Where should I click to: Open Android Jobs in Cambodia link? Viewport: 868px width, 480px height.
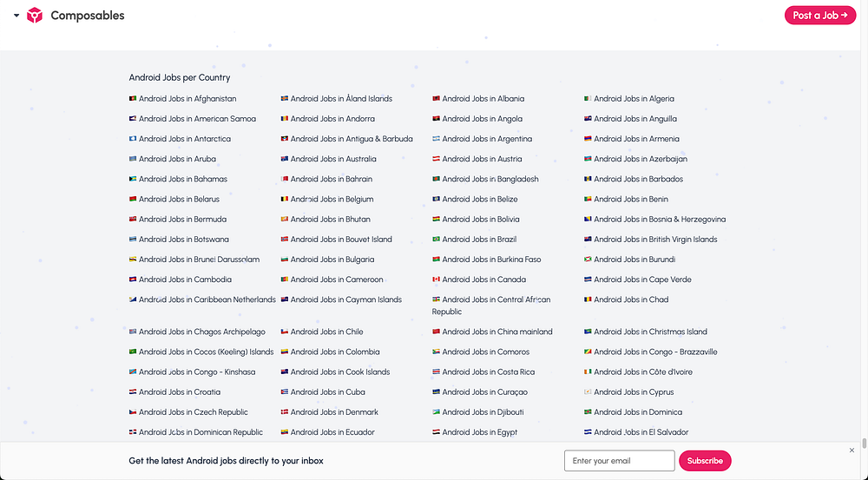coord(181,279)
